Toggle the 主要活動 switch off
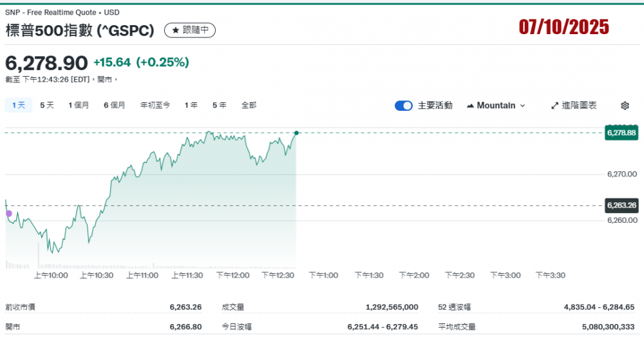 [x=403, y=106]
